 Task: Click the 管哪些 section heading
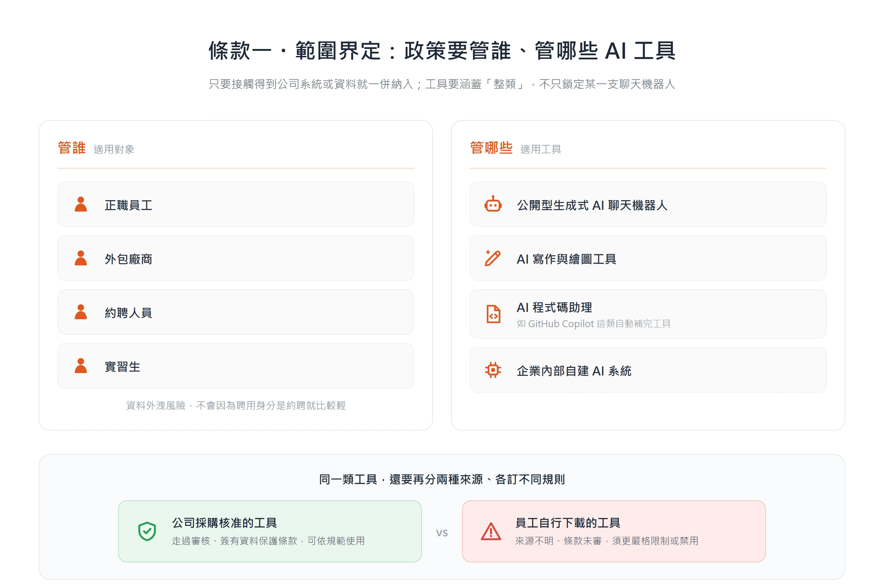click(491, 148)
